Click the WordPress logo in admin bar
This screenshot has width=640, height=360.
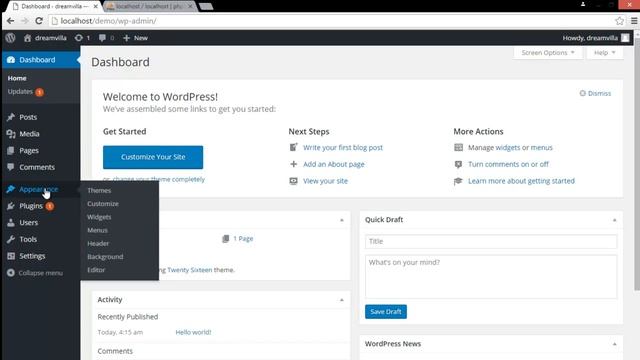[x=11, y=38]
